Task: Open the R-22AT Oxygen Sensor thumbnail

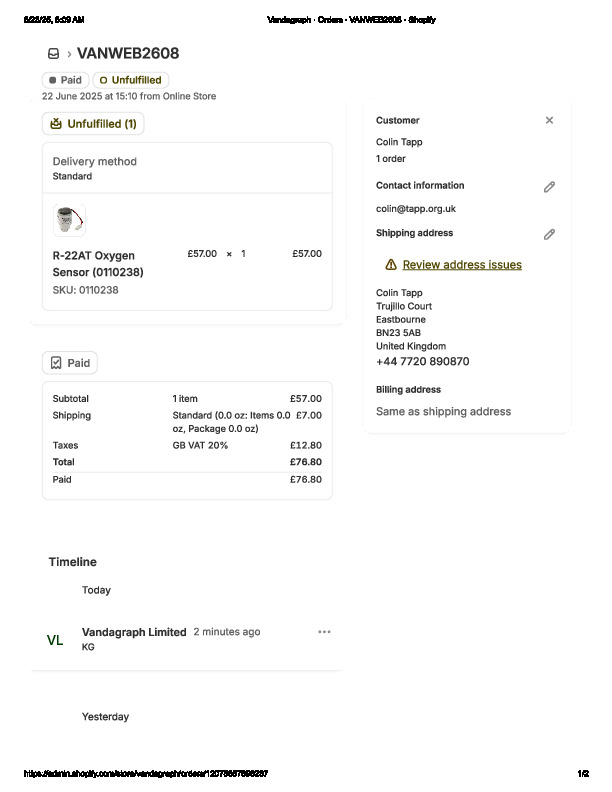Action: click(69, 220)
